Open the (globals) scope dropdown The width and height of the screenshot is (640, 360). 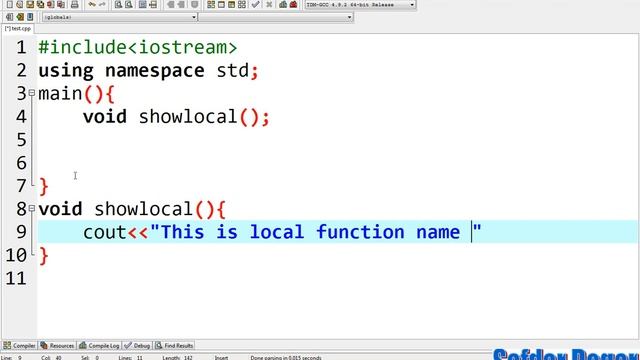tap(194, 17)
